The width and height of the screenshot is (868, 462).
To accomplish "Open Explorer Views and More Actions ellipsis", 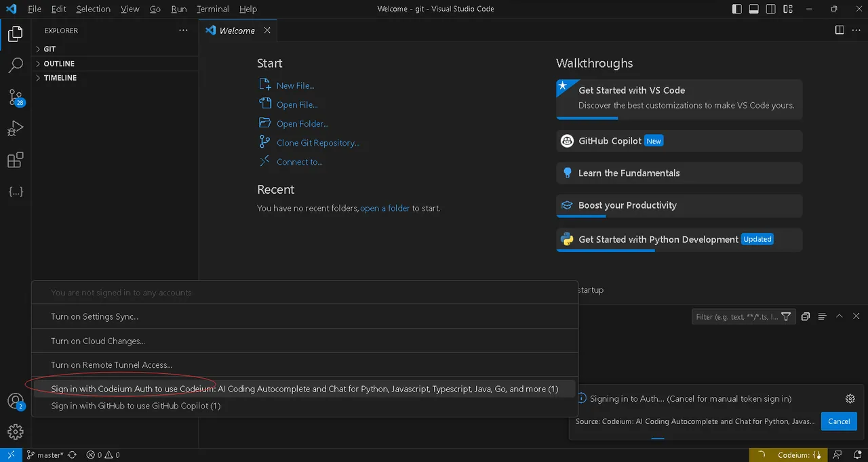I will pos(183,30).
